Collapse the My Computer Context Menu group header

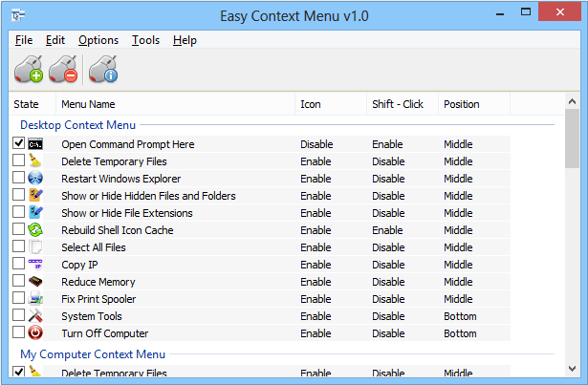coord(93,354)
